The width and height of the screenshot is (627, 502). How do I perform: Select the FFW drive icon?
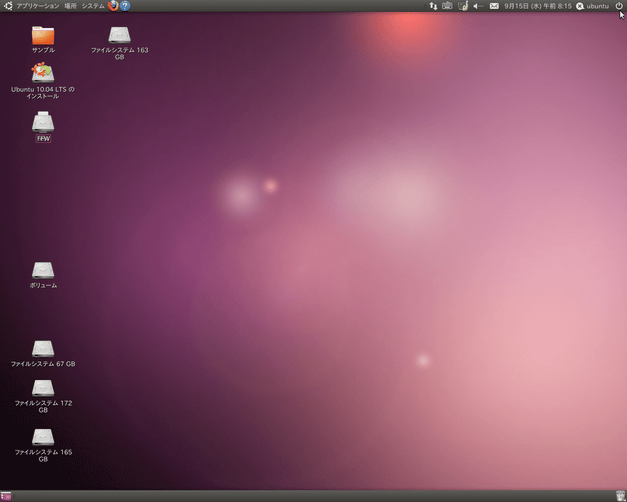(43, 122)
